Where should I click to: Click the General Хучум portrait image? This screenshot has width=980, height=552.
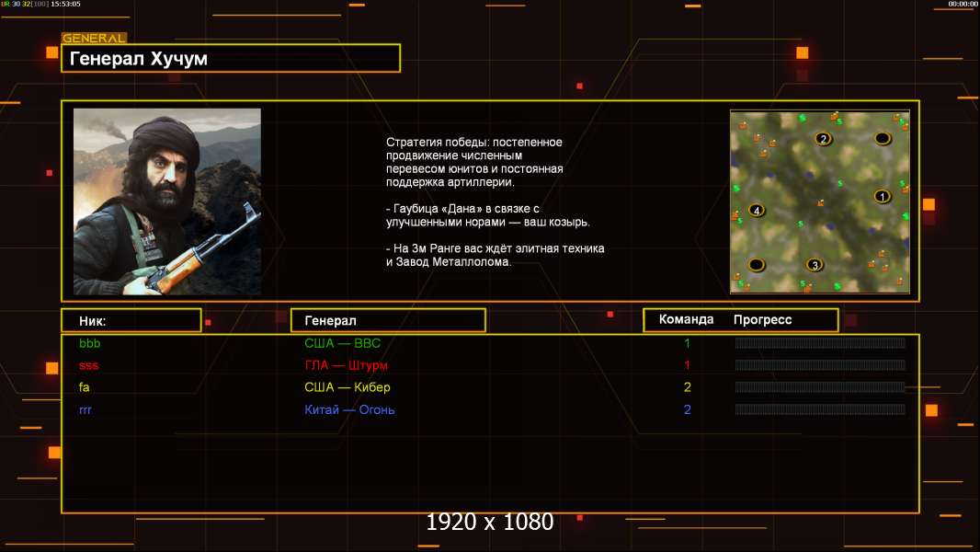[167, 201]
